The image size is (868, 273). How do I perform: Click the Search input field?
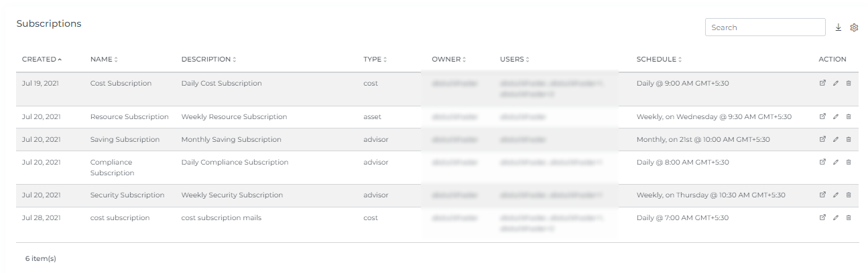coord(765,27)
